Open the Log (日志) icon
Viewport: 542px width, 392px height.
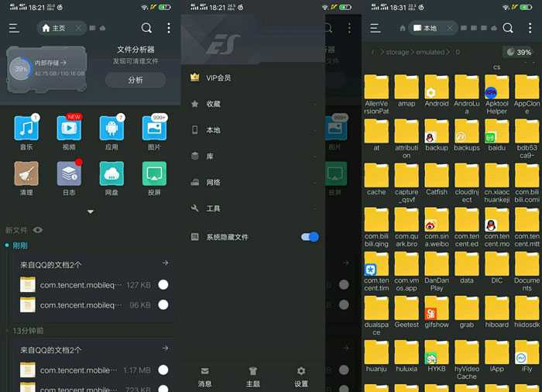point(69,174)
